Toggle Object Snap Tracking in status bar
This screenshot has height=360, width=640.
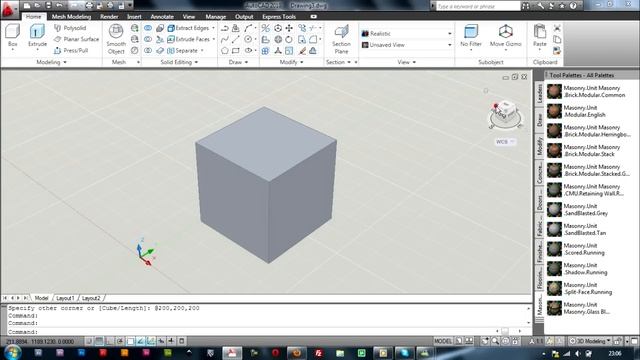[140, 341]
